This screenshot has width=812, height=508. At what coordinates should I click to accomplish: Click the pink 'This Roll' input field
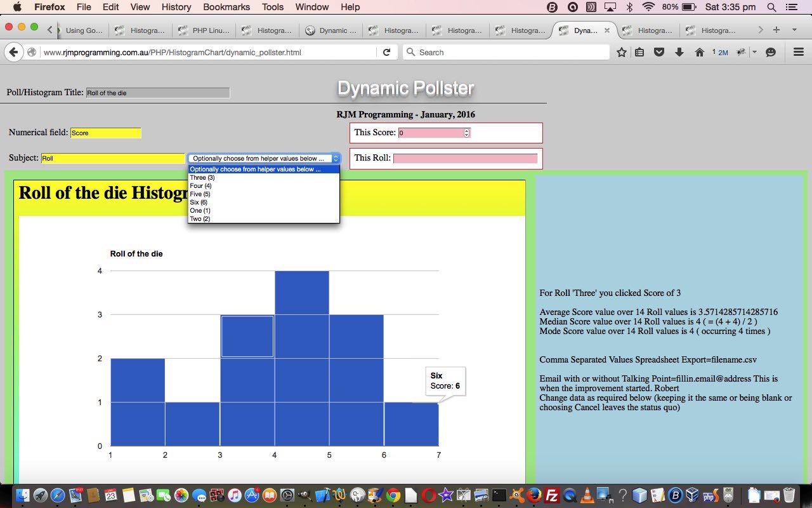(465, 158)
